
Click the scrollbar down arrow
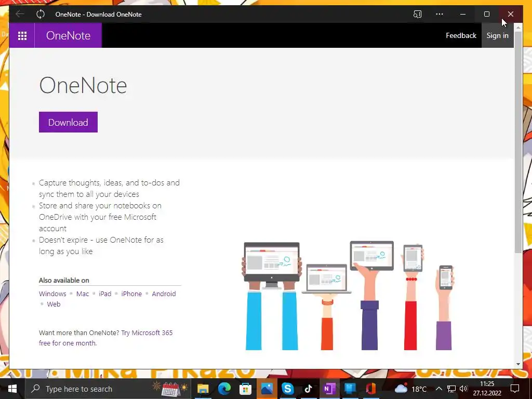point(518,364)
